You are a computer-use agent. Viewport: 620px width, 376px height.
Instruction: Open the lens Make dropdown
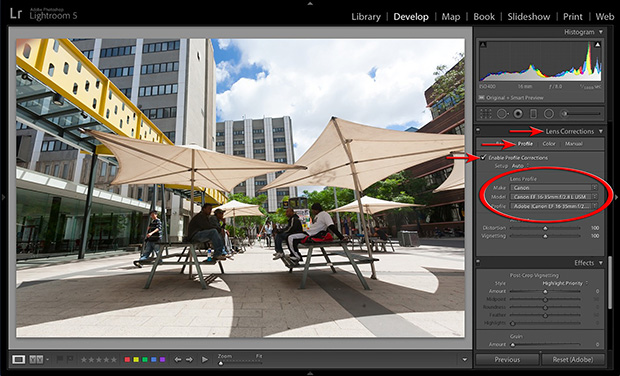pos(554,187)
